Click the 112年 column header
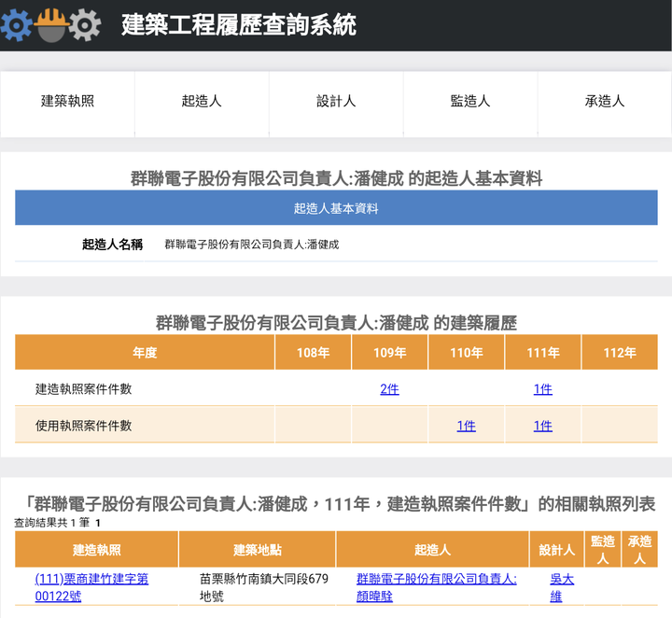Image resolution: width=672 pixels, height=618 pixels. click(x=620, y=352)
